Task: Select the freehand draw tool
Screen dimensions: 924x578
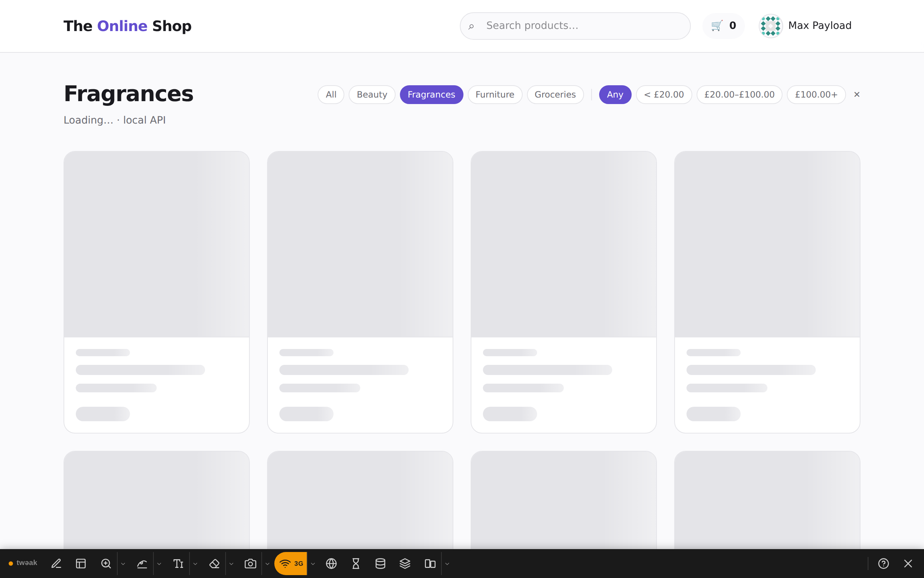Action: [x=142, y=564]
